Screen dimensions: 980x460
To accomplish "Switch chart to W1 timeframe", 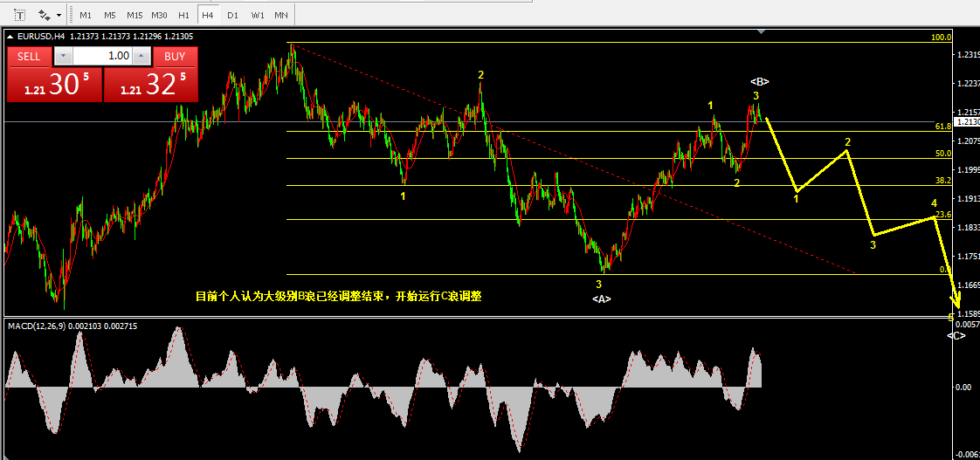I will tap(257, 14).
